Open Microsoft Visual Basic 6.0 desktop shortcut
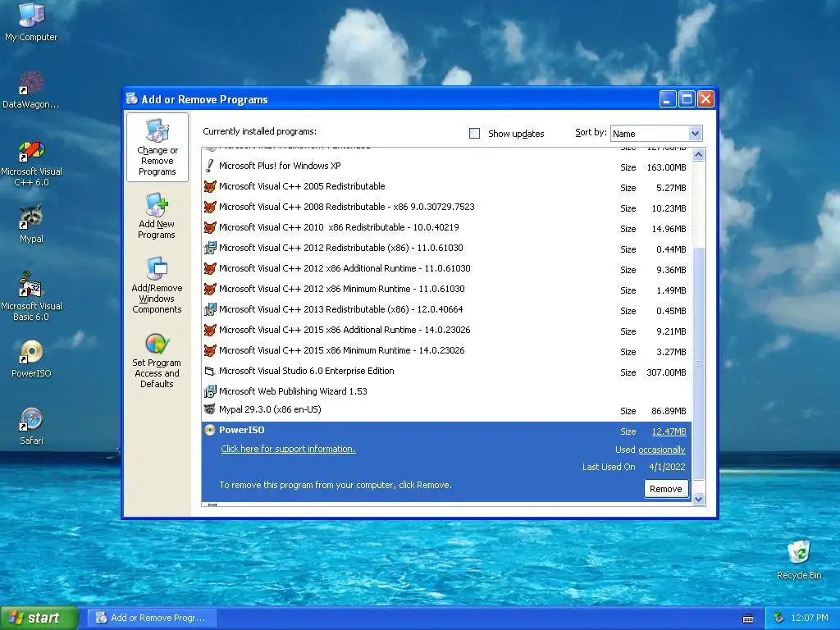 (31, 296)
